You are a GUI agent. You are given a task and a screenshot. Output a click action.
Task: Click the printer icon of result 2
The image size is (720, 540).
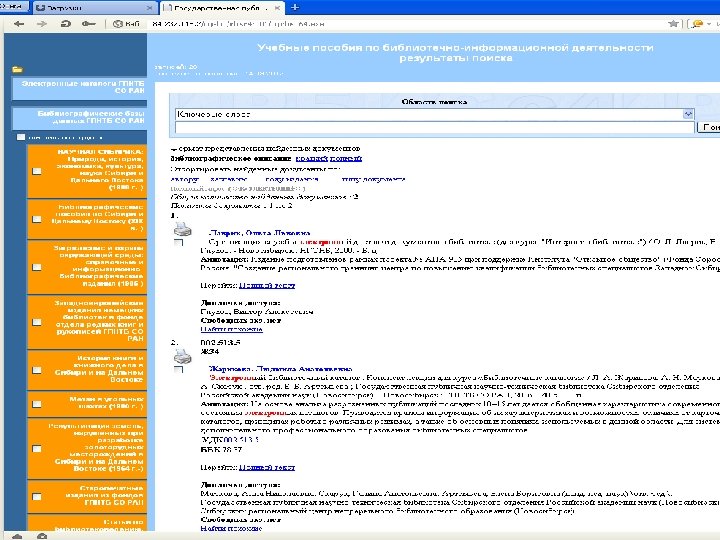pyautogui.click(x=182, y=356)
